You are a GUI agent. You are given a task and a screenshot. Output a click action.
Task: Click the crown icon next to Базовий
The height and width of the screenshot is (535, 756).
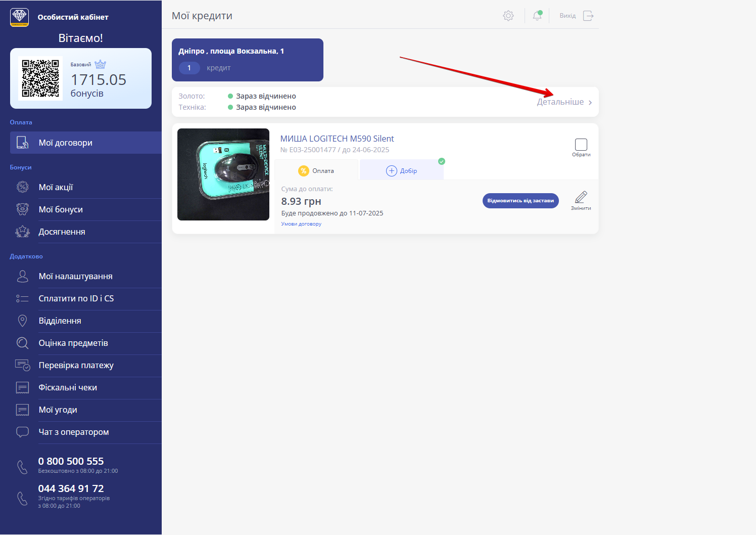click(101, 64)
